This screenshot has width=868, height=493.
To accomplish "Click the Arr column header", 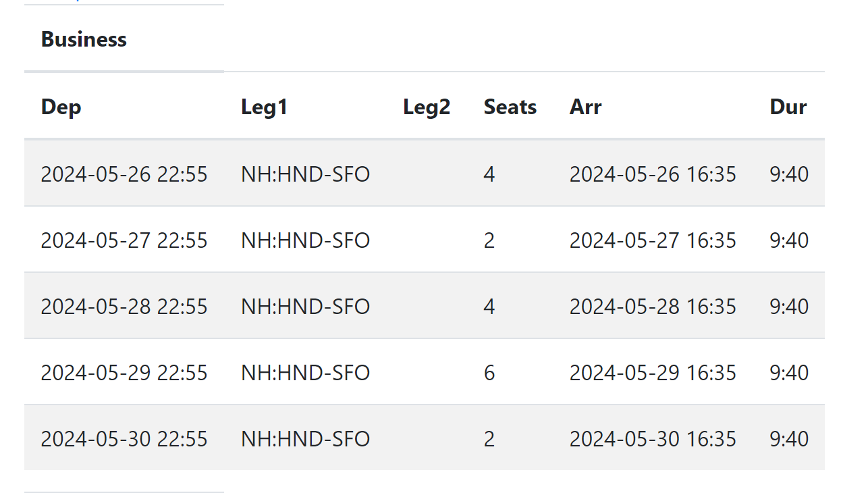I will 585,107.
